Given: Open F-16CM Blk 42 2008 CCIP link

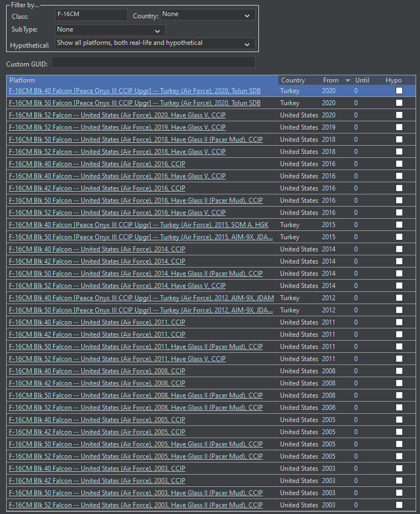Looking at the screenshot, I should click(97, 383).
